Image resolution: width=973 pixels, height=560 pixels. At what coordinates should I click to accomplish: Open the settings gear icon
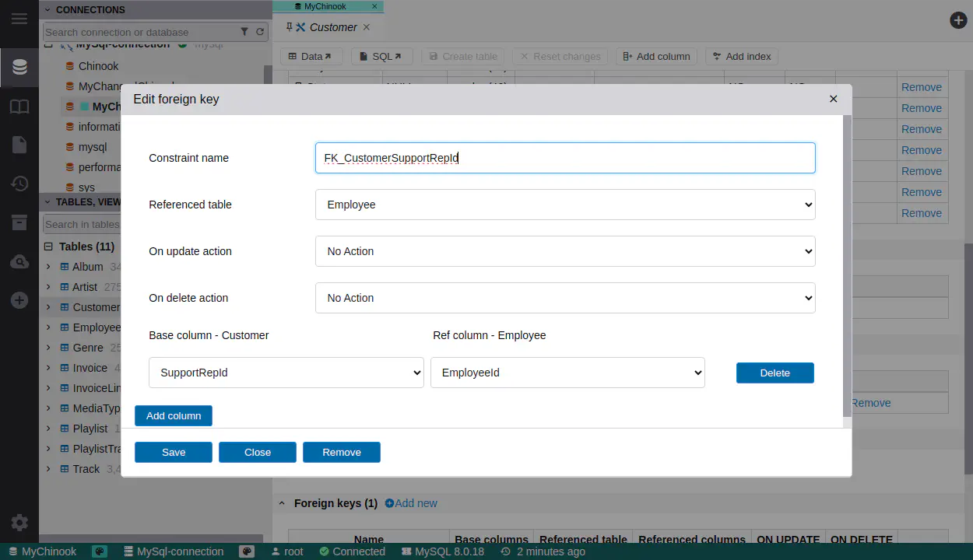pos(19,523)
